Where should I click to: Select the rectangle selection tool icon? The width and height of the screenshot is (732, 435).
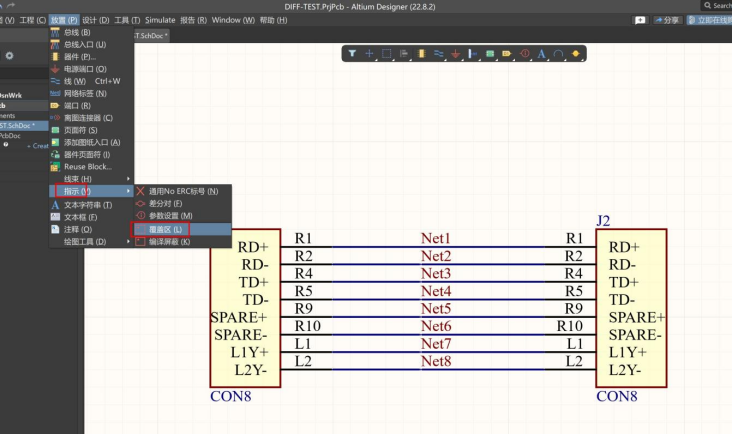[387, 54]
